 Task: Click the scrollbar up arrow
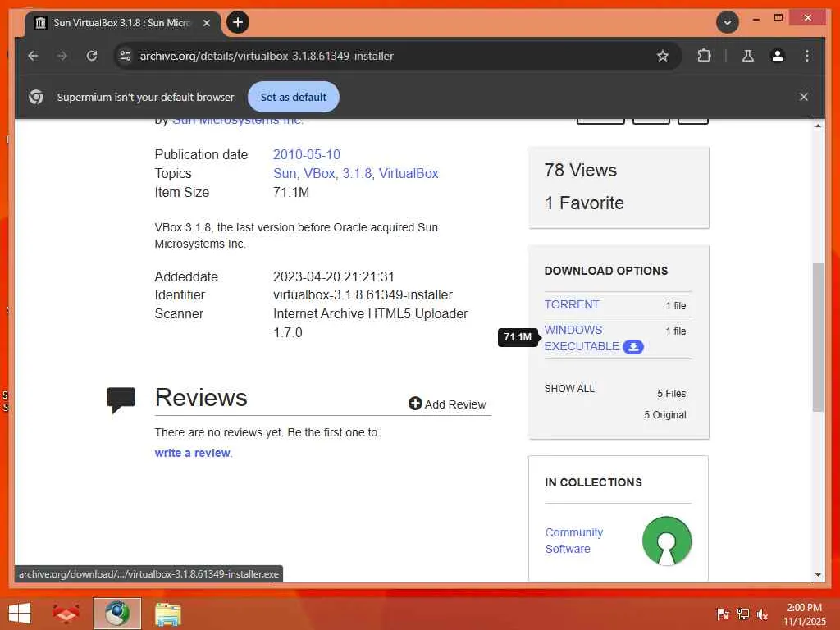(818, 126)
